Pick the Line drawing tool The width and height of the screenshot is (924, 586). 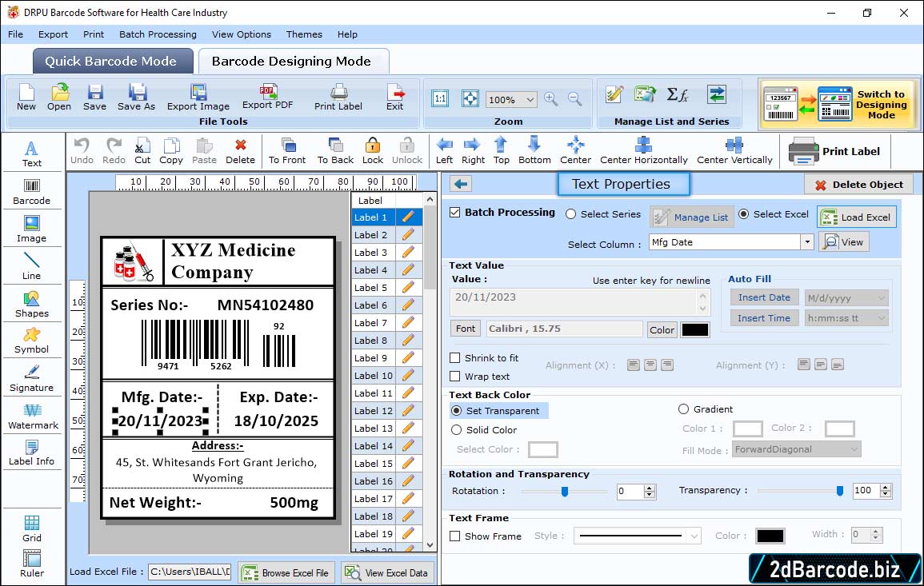tap(32, 266)
